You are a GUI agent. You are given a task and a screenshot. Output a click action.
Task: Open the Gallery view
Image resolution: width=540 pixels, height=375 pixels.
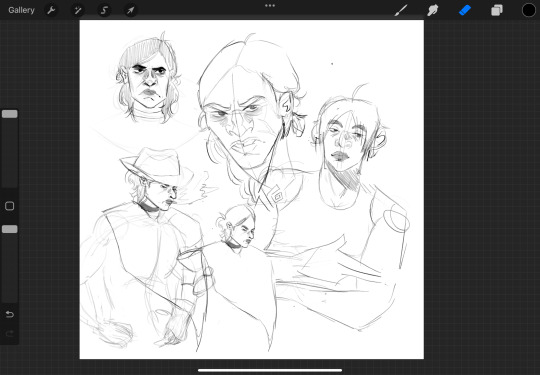(21, 10)
